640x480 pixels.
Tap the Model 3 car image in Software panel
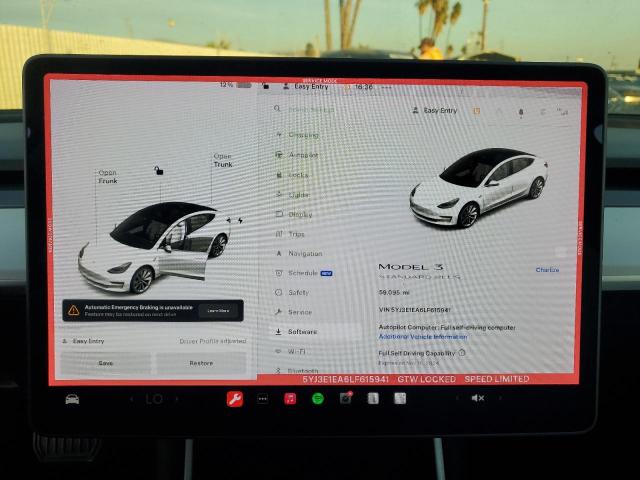coord(479,187)
